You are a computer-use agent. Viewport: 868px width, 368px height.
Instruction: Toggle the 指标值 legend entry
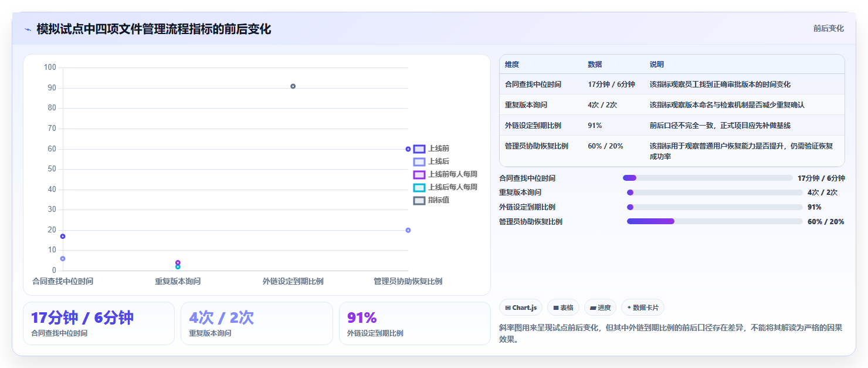pos(431,200)
